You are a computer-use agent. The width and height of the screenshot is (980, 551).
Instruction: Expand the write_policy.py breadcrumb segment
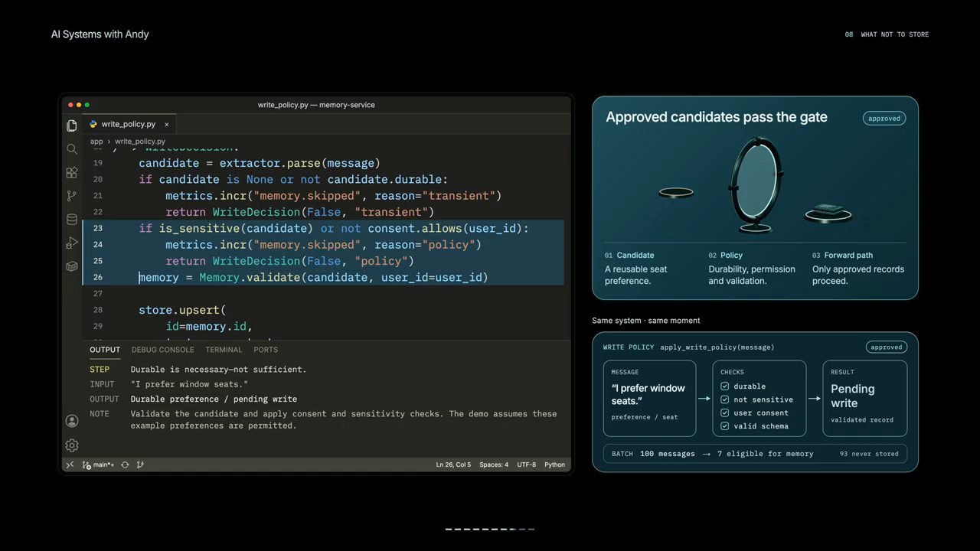(140, 142)
